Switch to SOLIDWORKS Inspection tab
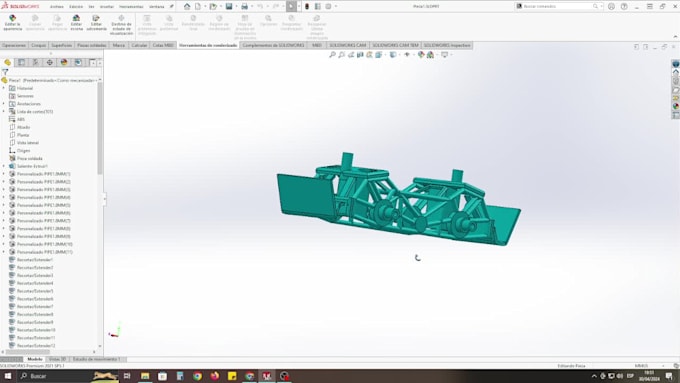680x383 pixels. pos(447,45)
